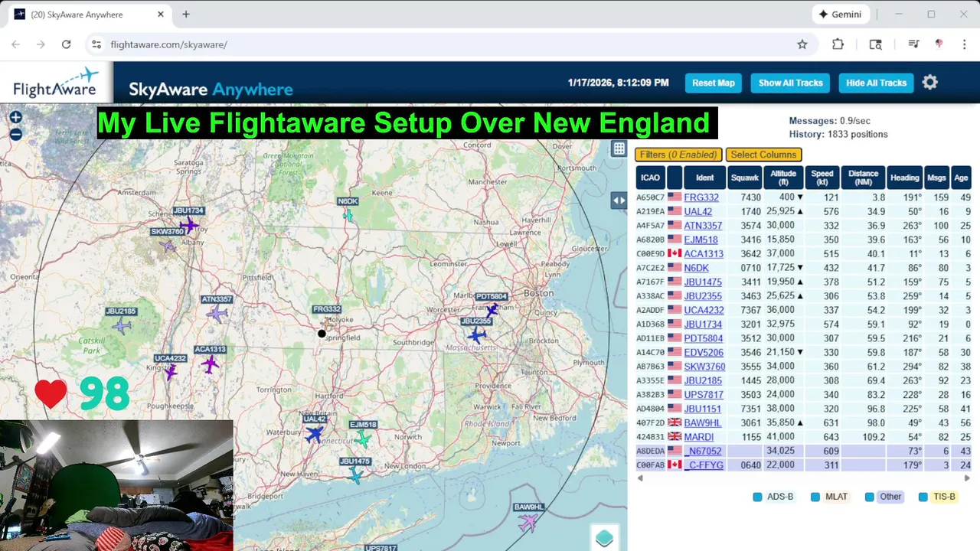This screenshot has height=551, width=980.
Task: Open a new browser tab
Action: [x=185, y=15]
